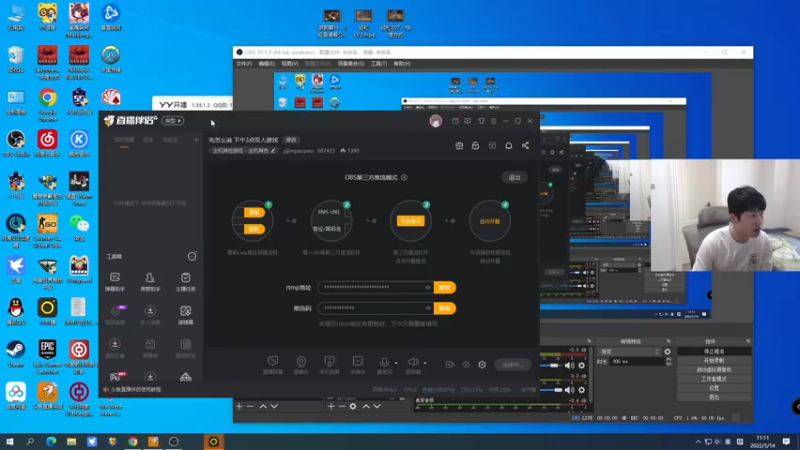Click the record camera icon beside the eye icon
Screen dimensions: 800x450
(x=450, y=365)
